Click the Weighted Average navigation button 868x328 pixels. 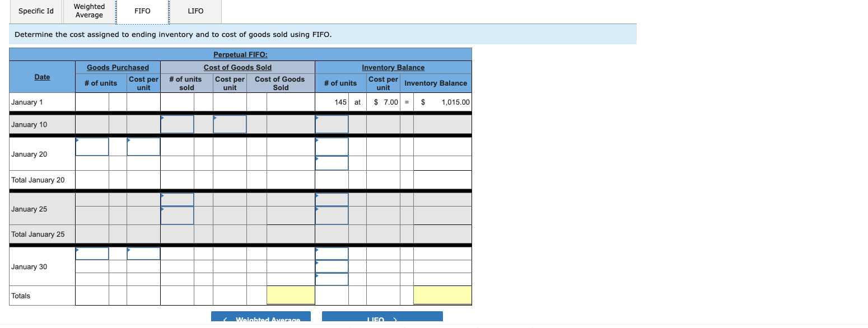click(260, 318)
